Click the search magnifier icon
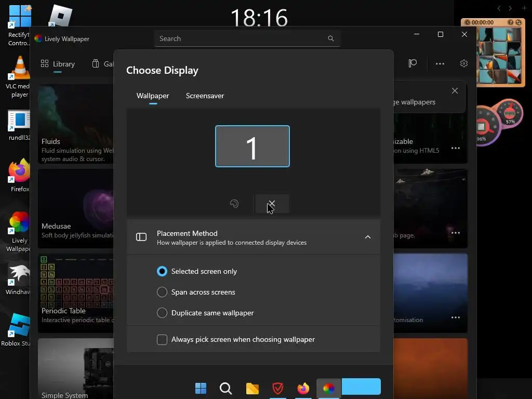Viewport: 532px width, 399px height. pyautogui.click(x=331, y=38)
